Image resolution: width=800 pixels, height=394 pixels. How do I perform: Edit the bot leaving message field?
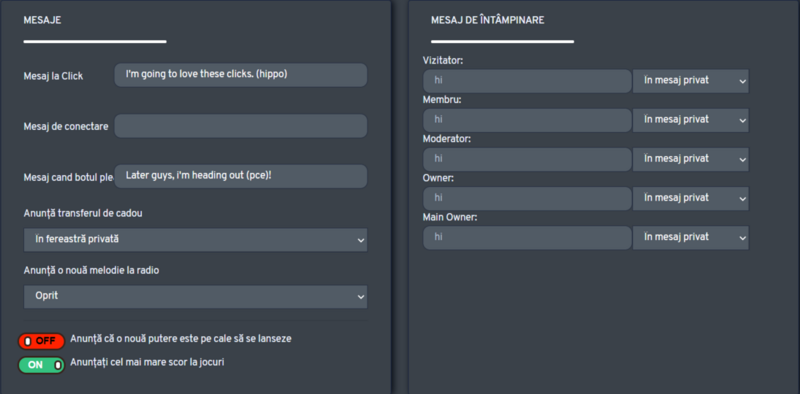(241, 176)
